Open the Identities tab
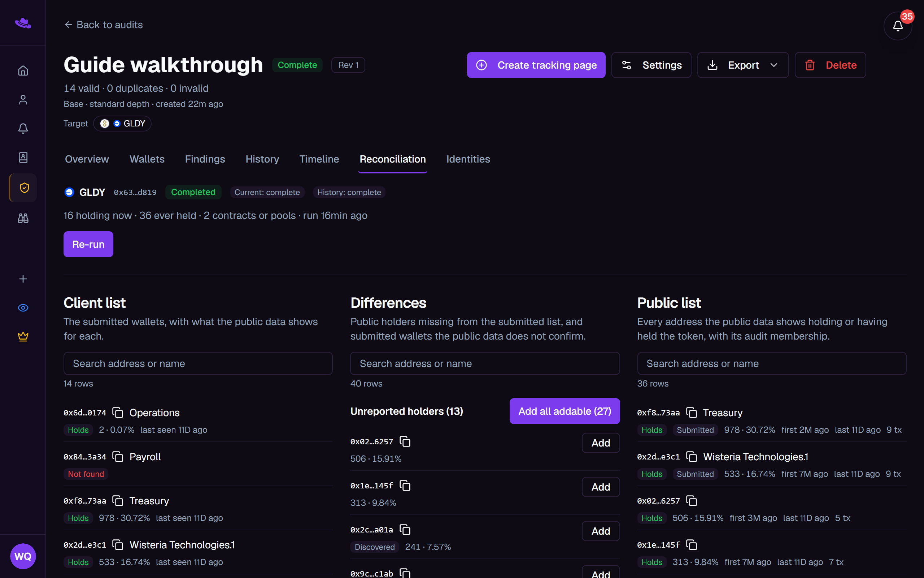Viewport: 924px width, 578px height. pos(468,159)
